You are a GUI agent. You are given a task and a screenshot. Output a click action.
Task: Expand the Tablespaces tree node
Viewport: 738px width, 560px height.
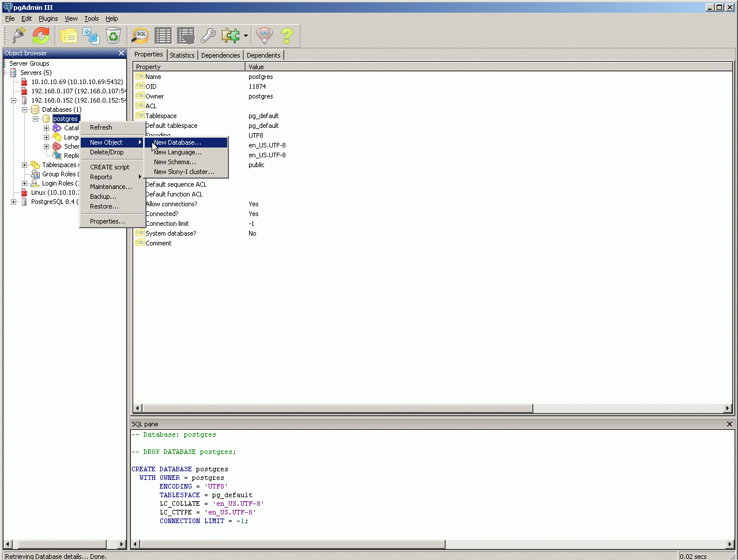pyautogui.click(x=24, y=165)
